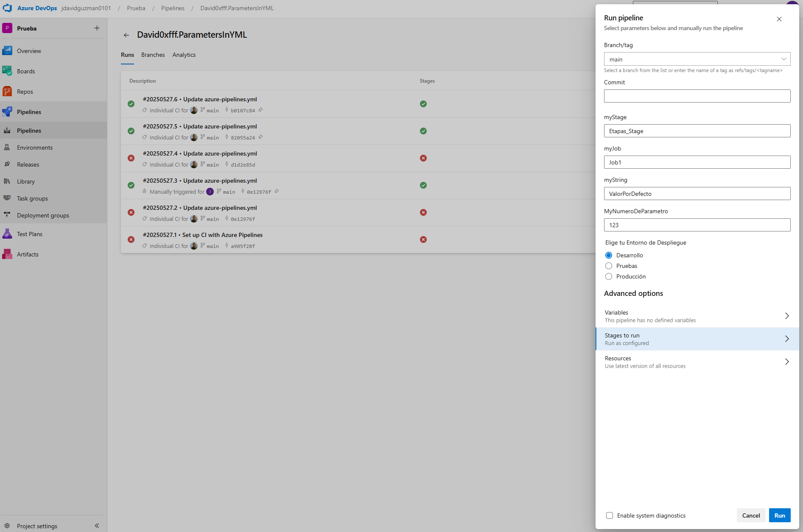This screenshot has width=803, height=532.
Task: Go back using the left arrow icon
Action: tap(126, 35)
